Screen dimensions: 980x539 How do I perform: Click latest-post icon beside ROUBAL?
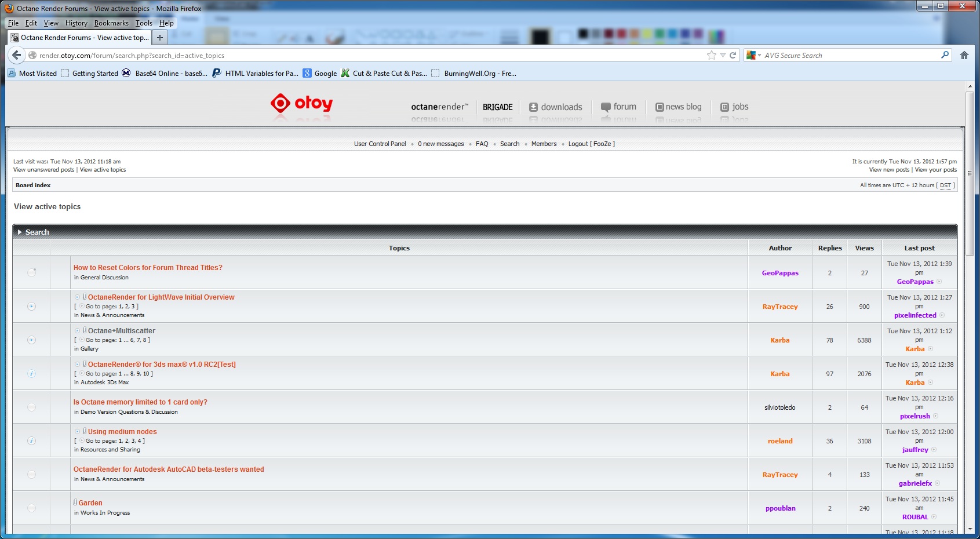pos(934,517)
